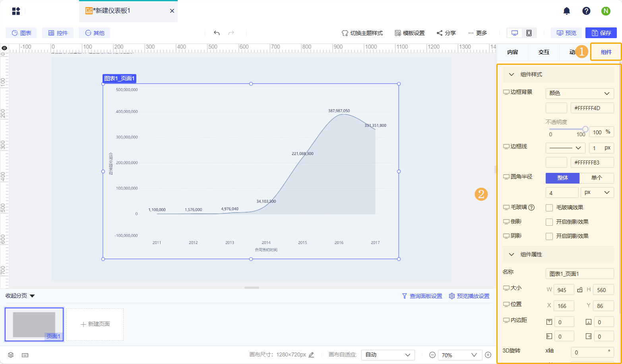
Task: Open corner radius px unit dropdown
Action: [597, 192]
